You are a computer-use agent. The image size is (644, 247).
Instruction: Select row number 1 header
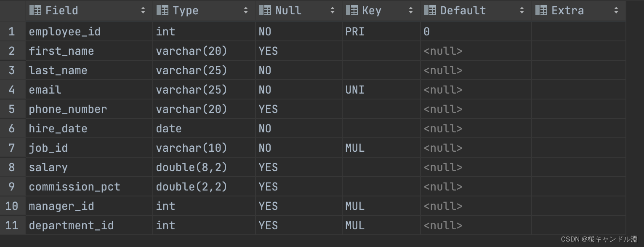coord(12,32)
